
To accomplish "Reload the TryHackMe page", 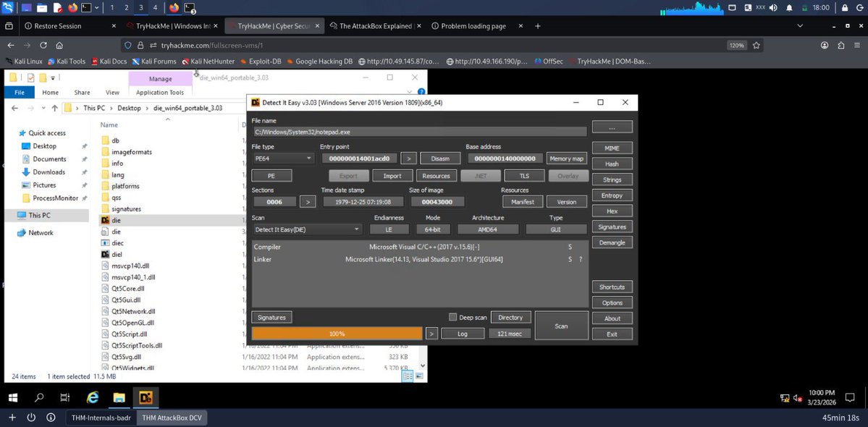I will (x=43, y=46).
